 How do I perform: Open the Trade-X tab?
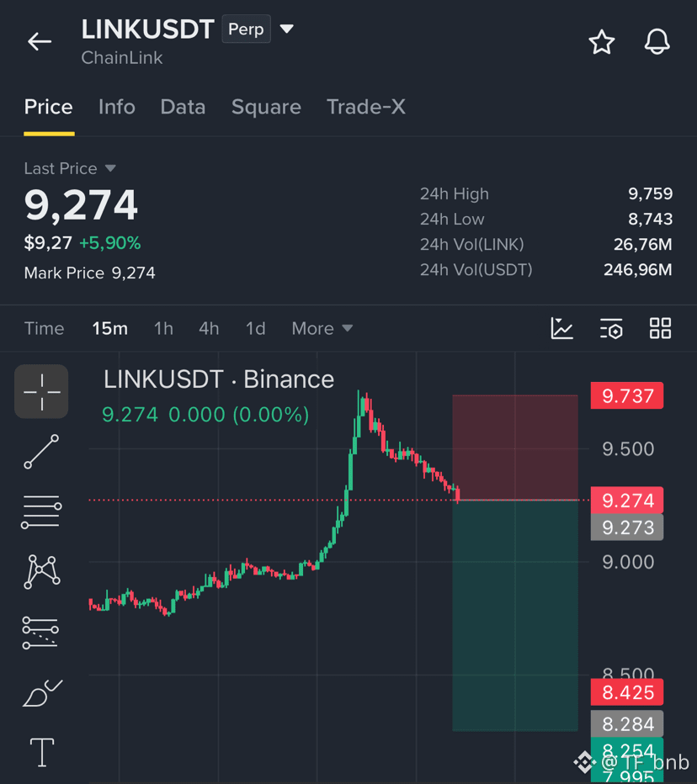pos(366,107)
